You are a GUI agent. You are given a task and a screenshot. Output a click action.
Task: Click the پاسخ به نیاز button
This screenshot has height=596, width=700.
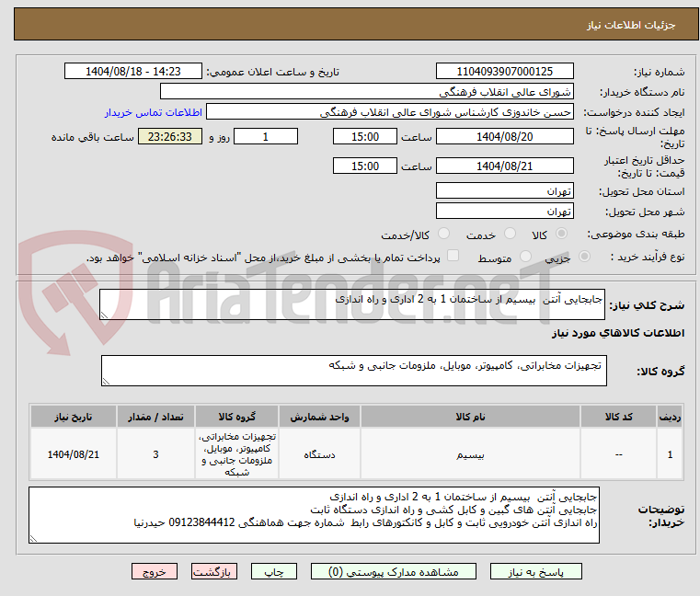(535, 571)
